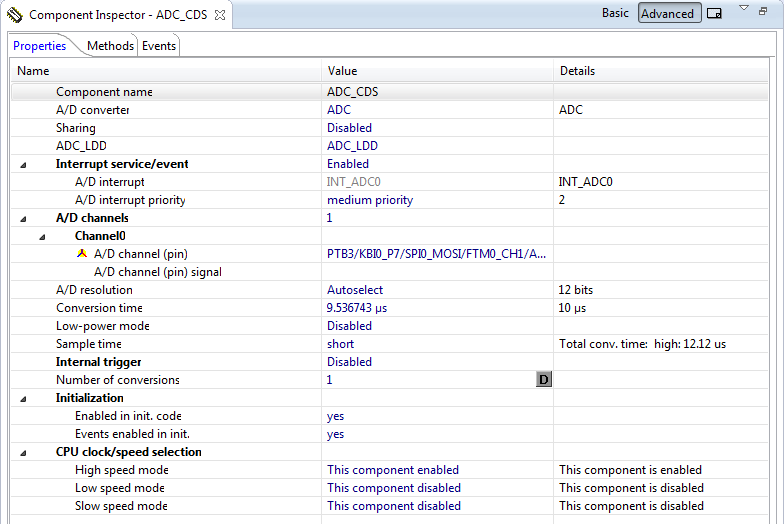Close the Component Inspector ADC_CDS tab

click(x=220, y=15)
